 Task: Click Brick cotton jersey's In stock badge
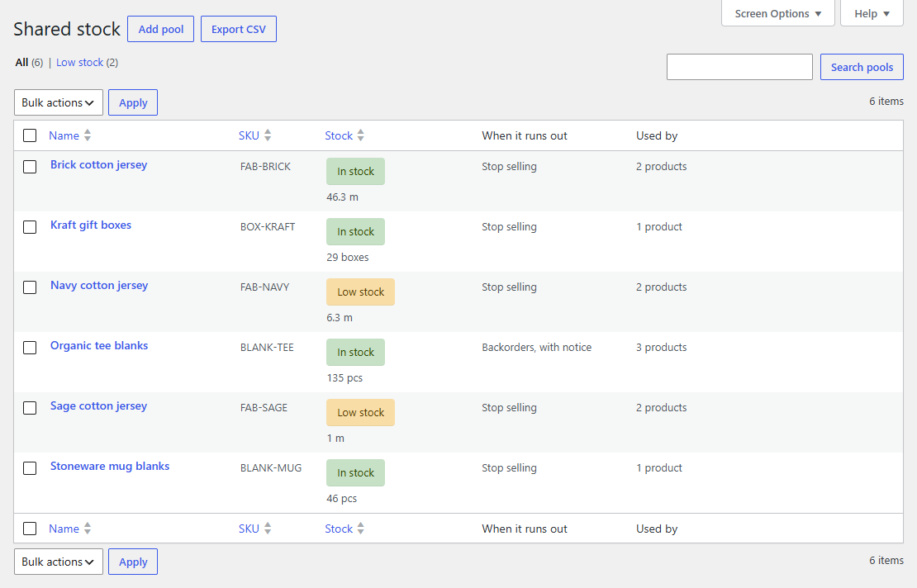[x=355, y=171]
